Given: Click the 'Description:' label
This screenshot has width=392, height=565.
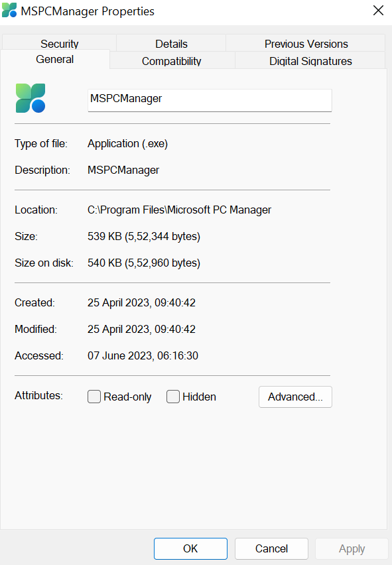Looking at the screenshot, I should (42, 170).
